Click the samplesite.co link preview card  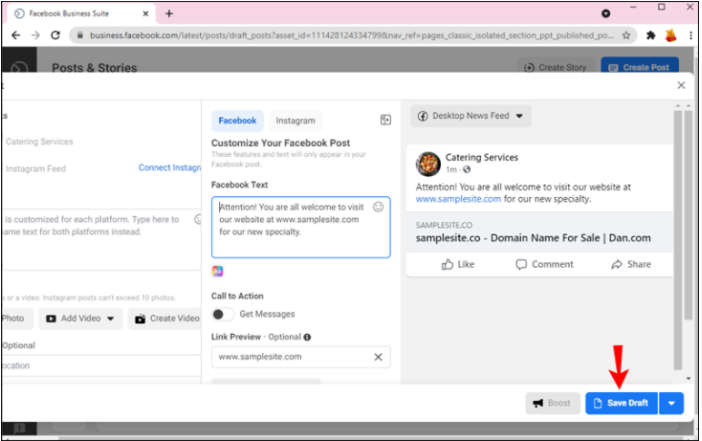(x=539, y=232)
